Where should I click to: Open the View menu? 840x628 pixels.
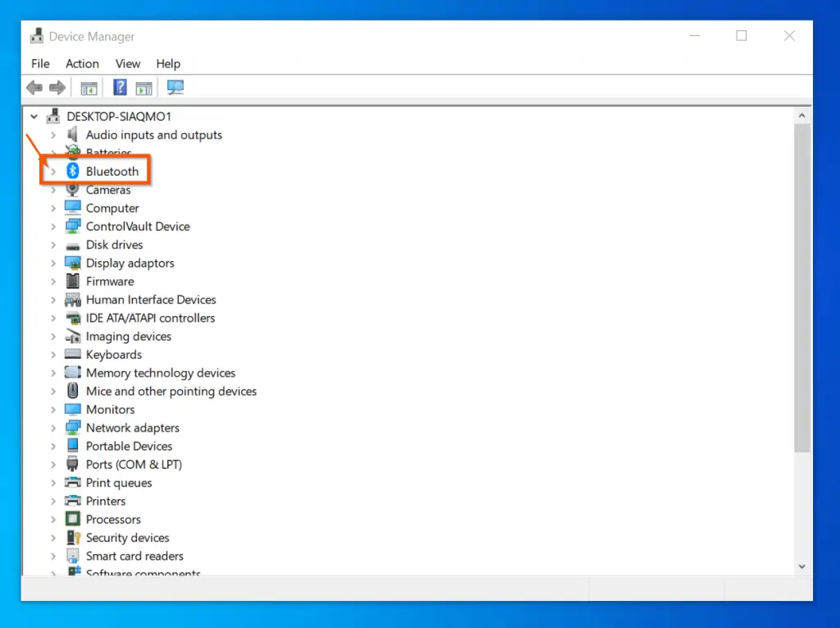point(127,63)
